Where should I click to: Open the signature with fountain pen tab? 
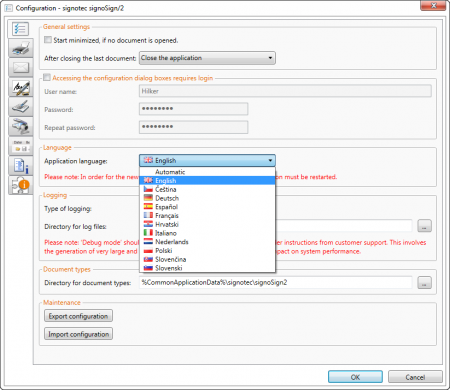click(x=21, y=87)
